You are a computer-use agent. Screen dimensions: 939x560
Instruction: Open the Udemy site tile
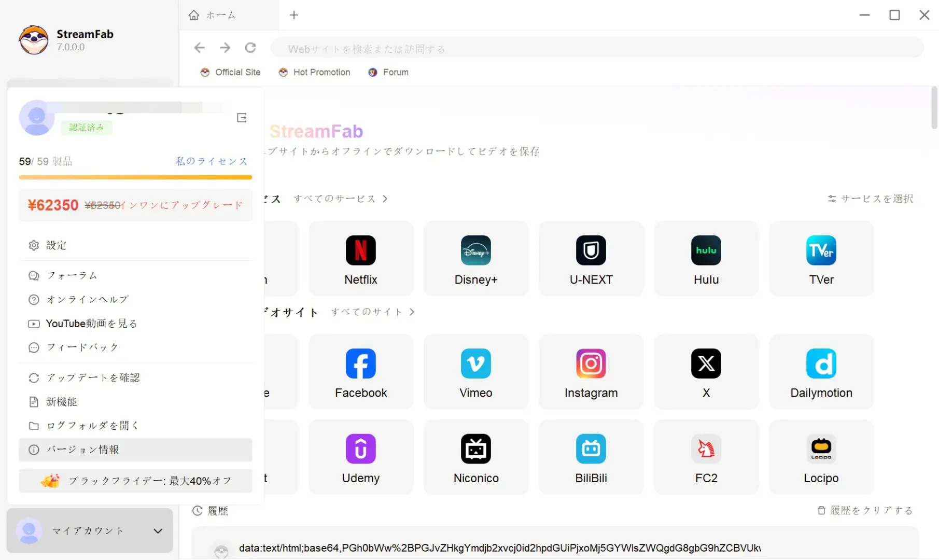pos(361,457)
